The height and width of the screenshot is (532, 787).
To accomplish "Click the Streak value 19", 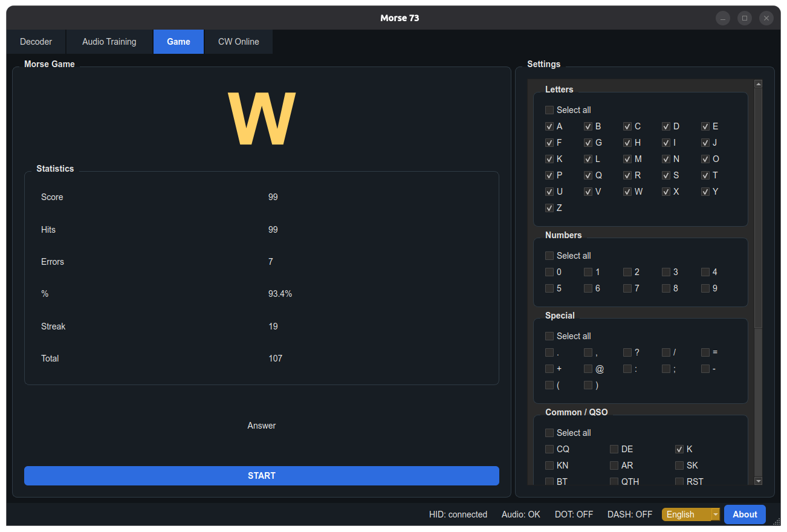I will pyautogui.click(x=273, y=326).
